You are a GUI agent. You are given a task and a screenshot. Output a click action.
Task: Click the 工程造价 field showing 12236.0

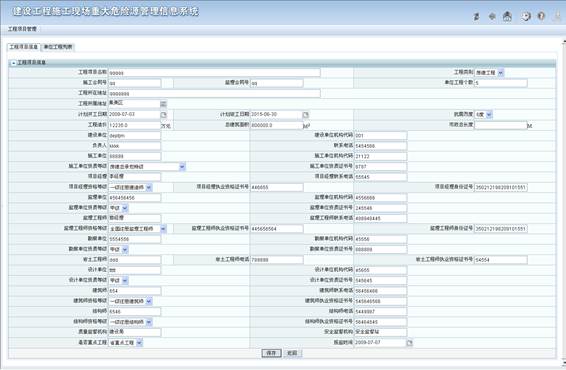(x=135, y=125)
